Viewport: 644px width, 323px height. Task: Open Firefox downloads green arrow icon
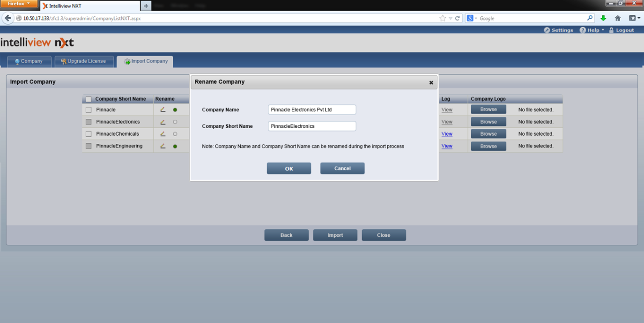coord(603,18)
